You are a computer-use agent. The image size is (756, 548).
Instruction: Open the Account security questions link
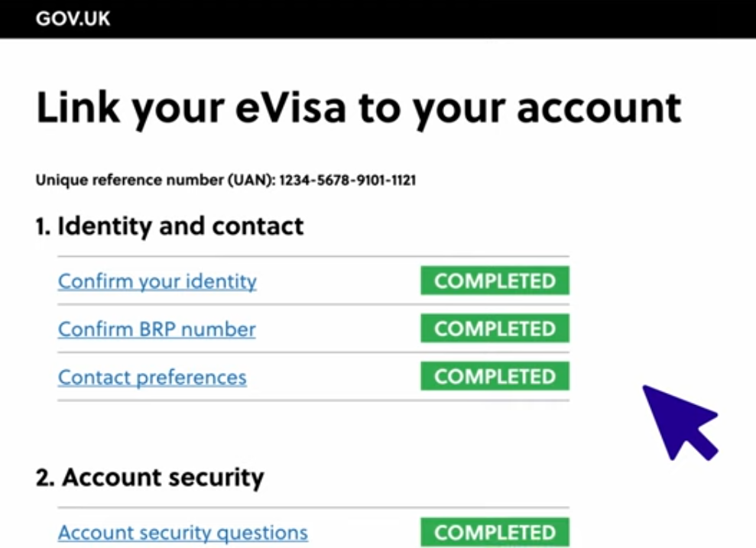coord(183,533)
